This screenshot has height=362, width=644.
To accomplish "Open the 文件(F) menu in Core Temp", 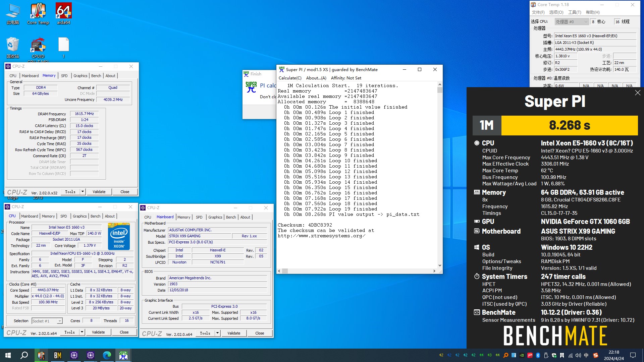I will [x=538, y=12].
